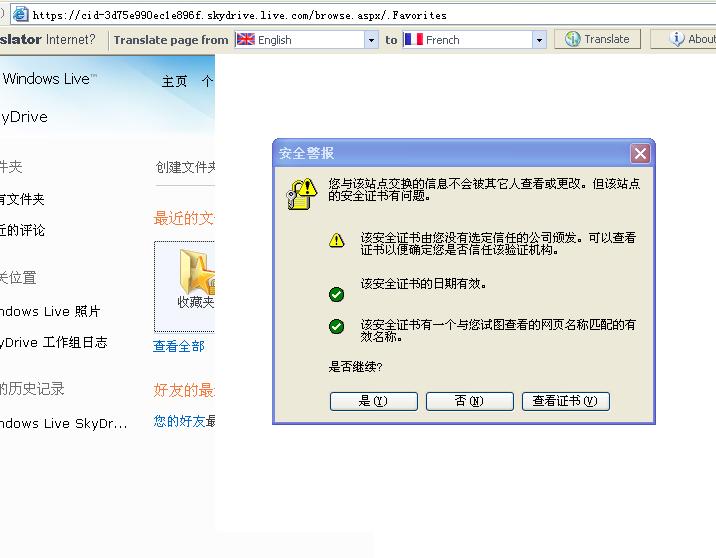Open the target language dropdown showing French
Viewport: 716px width, 558px height.
[x=539, y=40]
